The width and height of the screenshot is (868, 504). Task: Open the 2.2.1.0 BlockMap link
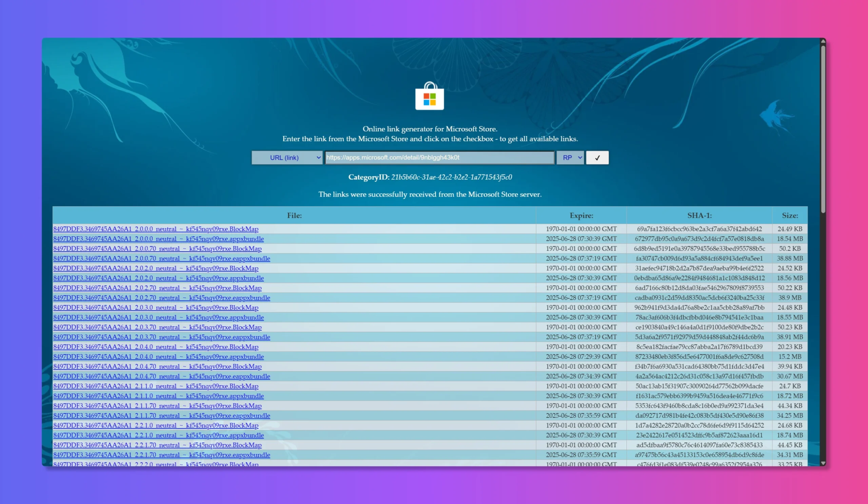tap(156, 425)
